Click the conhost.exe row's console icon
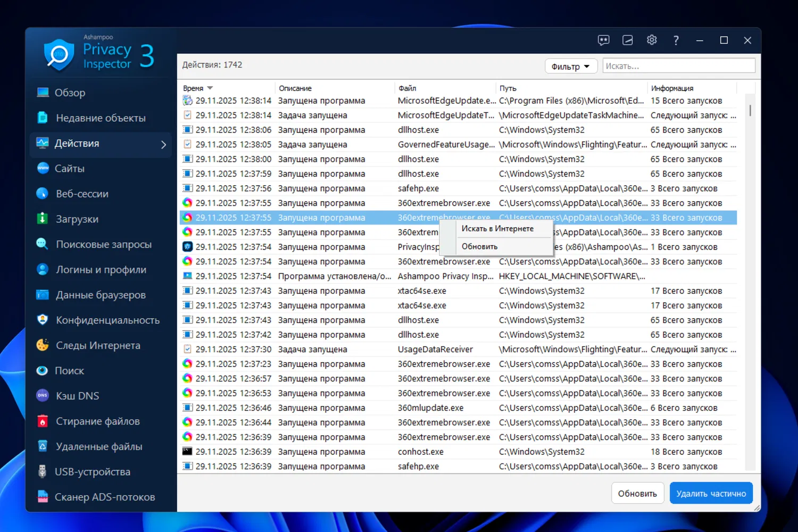The width and height of the screenshot is (798, 532). 187,452
